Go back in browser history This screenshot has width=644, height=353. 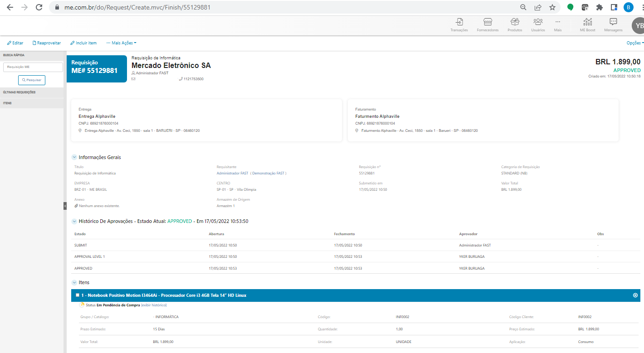click(10, 7)
